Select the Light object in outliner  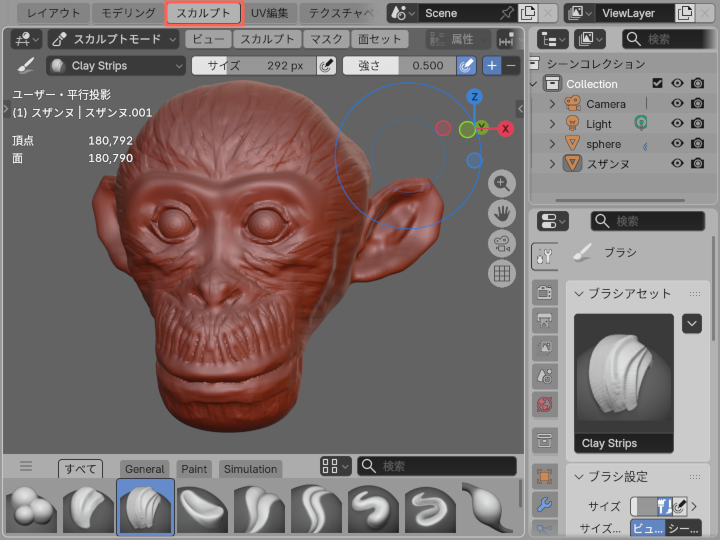tap(598, 124)
